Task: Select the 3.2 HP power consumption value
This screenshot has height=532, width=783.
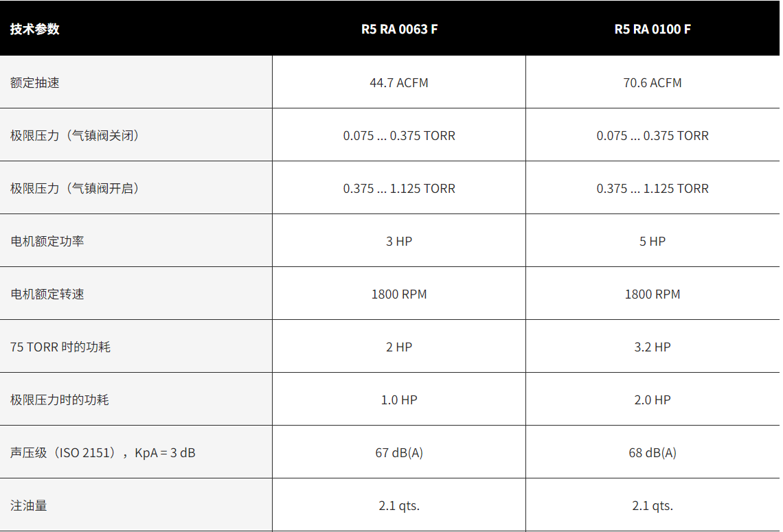Action: (x=652, y=347)
